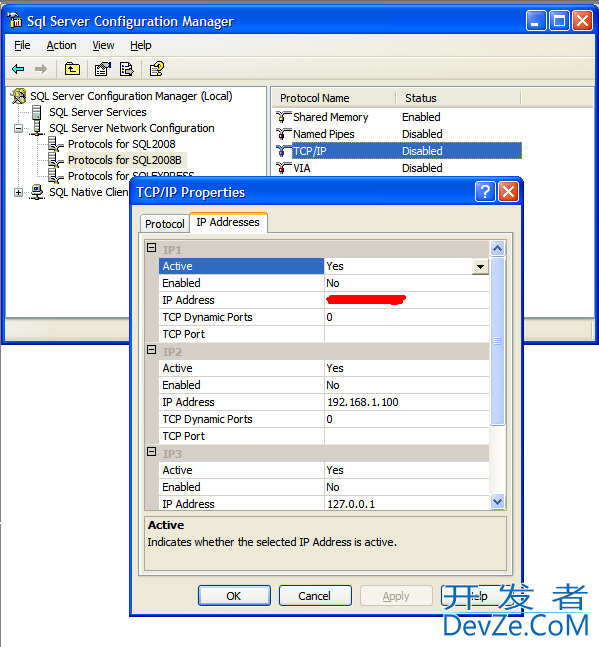Click the Protocols for SQL2008 icon
This screenshot has height=647, width=599.
pos(55,144)
